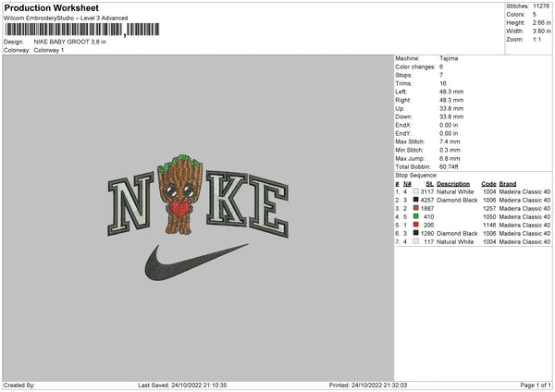Click the Production Worksheet title
Image resolution: width=555 pixels, height=392 pixels.
click(52, 7)
